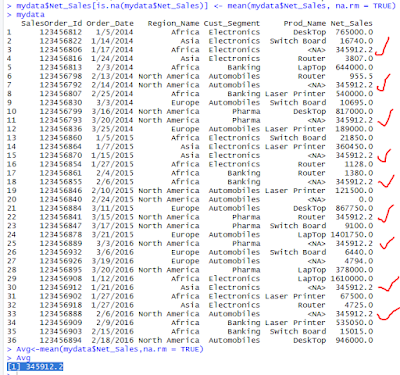
Task: Click Europe region in row 123456884
Action: click(185, 208)
